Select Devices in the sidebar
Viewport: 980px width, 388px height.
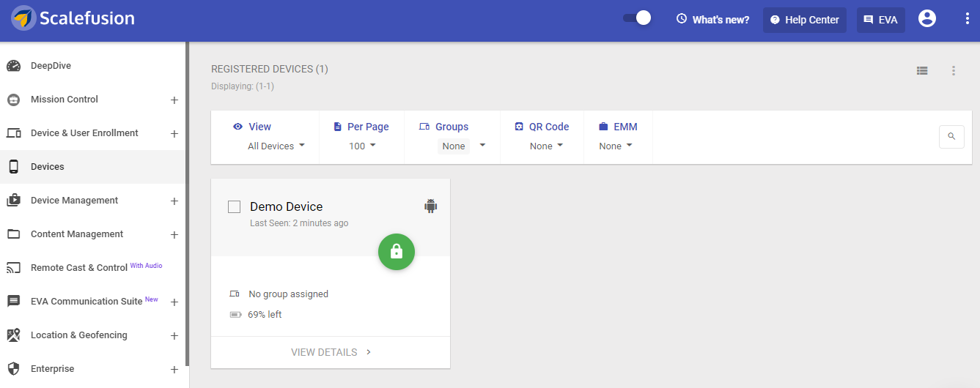(x=94, y=167)
